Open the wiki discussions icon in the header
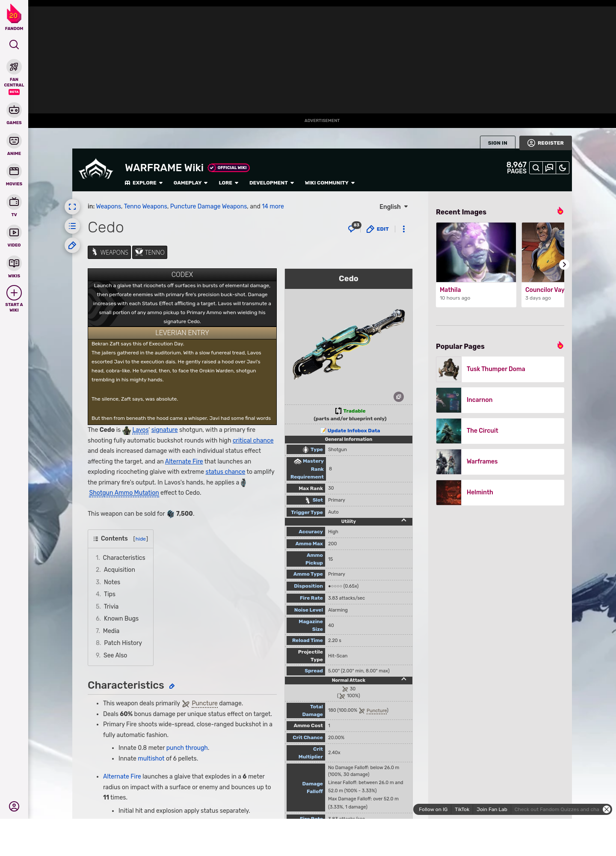This screenshot has width=616, height=856. (x=549, y=168)
